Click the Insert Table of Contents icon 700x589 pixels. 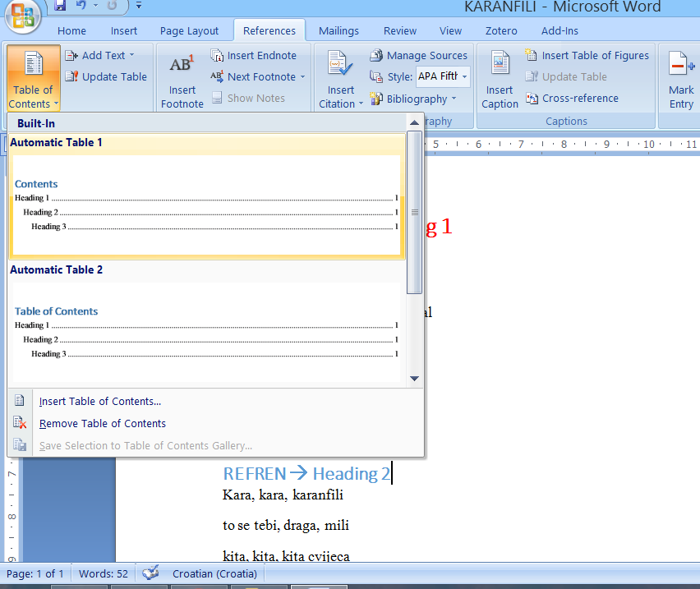(x=19, y=400)
